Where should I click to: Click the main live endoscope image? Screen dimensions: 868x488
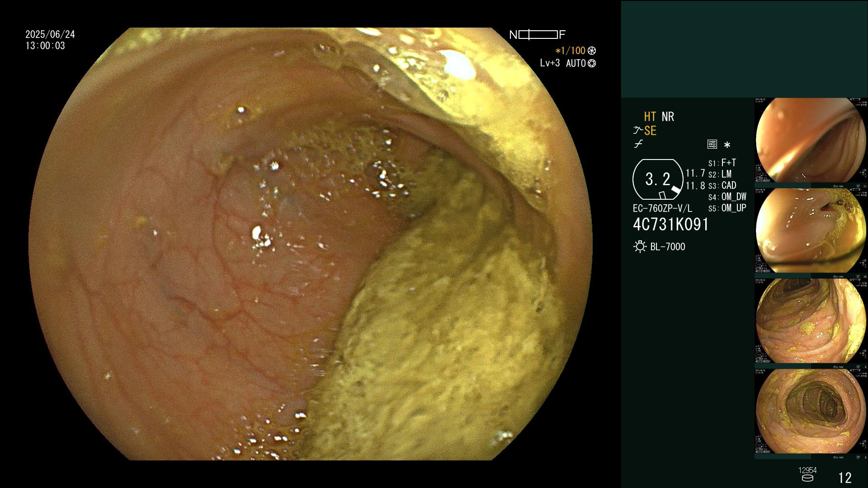click(310, 244)
